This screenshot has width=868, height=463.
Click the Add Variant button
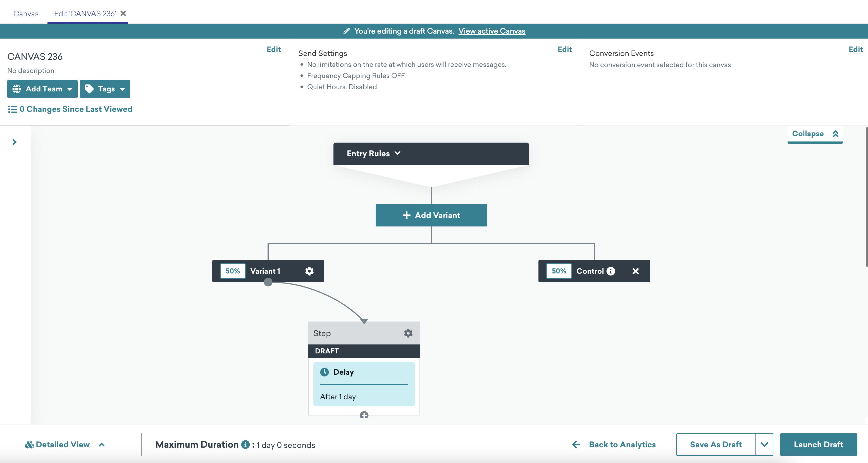(x=431, y=215)
